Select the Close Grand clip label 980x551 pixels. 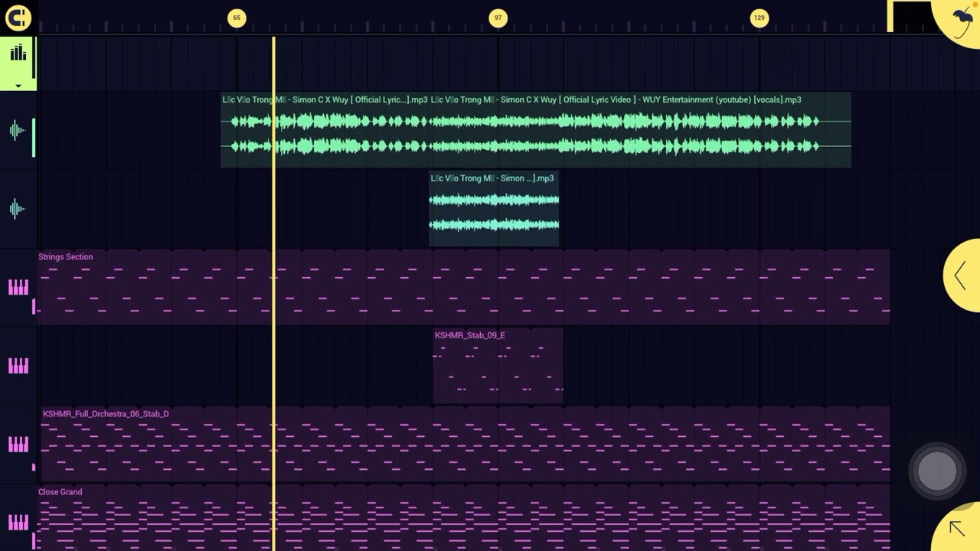click(60, 492)
